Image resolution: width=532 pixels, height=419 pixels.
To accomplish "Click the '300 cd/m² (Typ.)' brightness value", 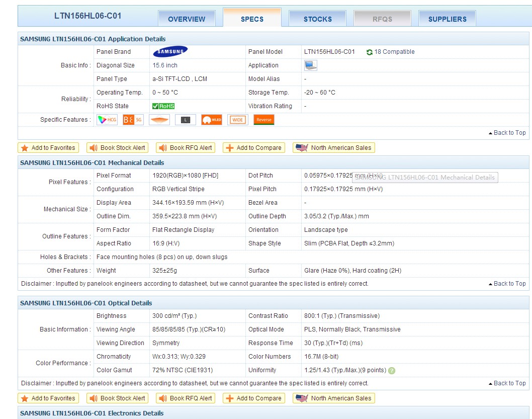I will coord(174,315).
